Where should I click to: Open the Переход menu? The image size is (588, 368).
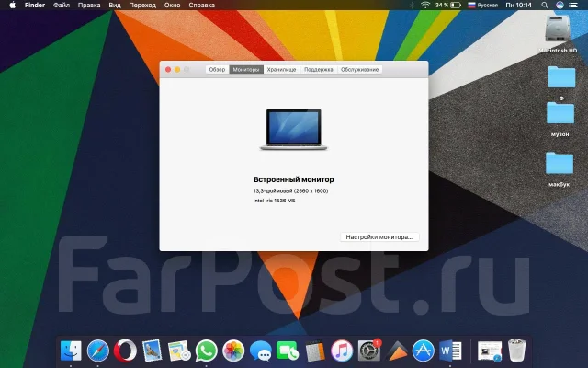pos(142,6)
